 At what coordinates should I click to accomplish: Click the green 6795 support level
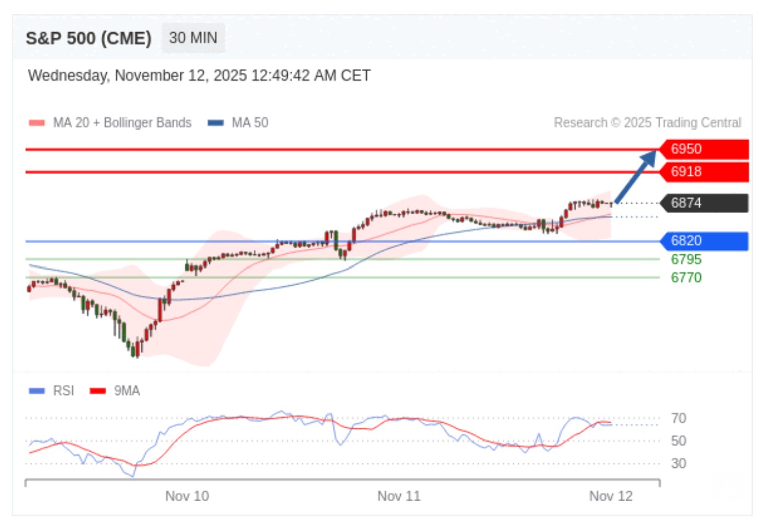(x=686, y=259)
